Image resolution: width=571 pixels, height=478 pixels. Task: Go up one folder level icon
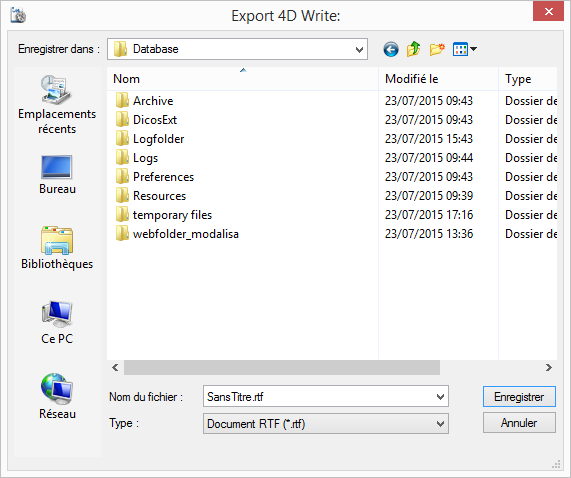[414, 49]
